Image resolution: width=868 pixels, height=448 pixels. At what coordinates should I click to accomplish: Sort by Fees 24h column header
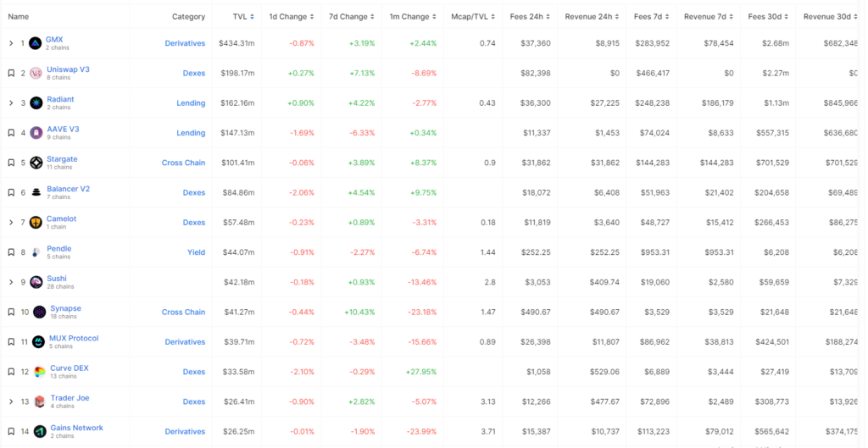[x=530, y=17]
